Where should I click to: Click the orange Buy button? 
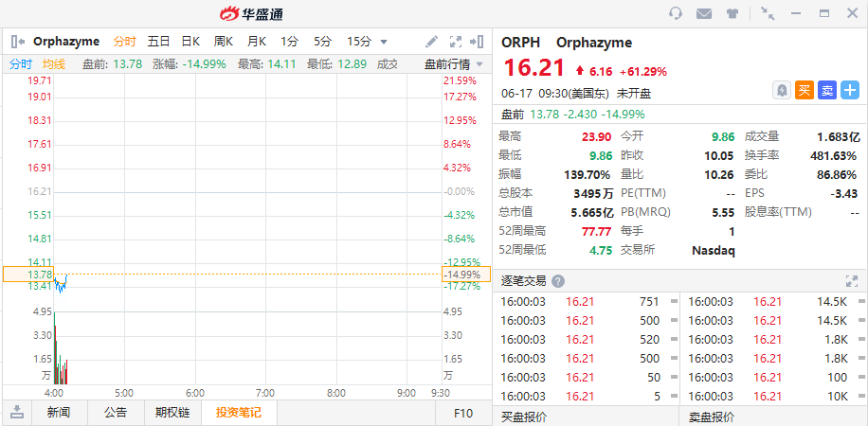pyautogui.click(x=805, y=90)
